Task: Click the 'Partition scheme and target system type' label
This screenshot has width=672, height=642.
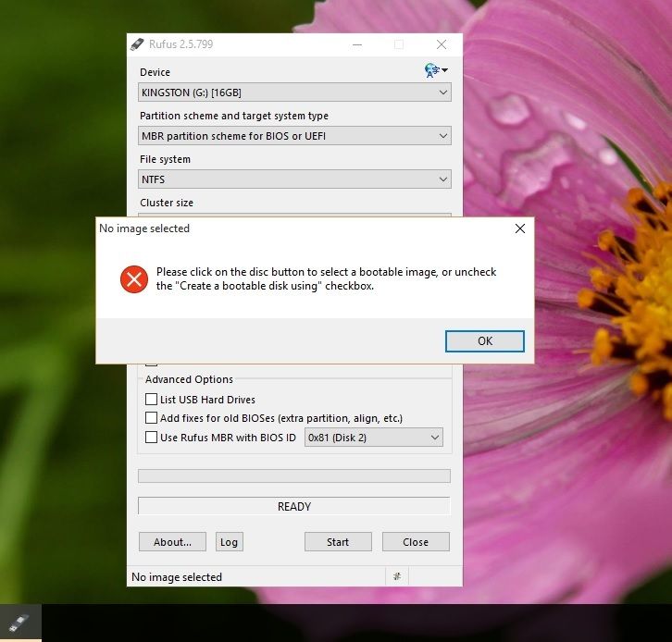Action: 234,116
